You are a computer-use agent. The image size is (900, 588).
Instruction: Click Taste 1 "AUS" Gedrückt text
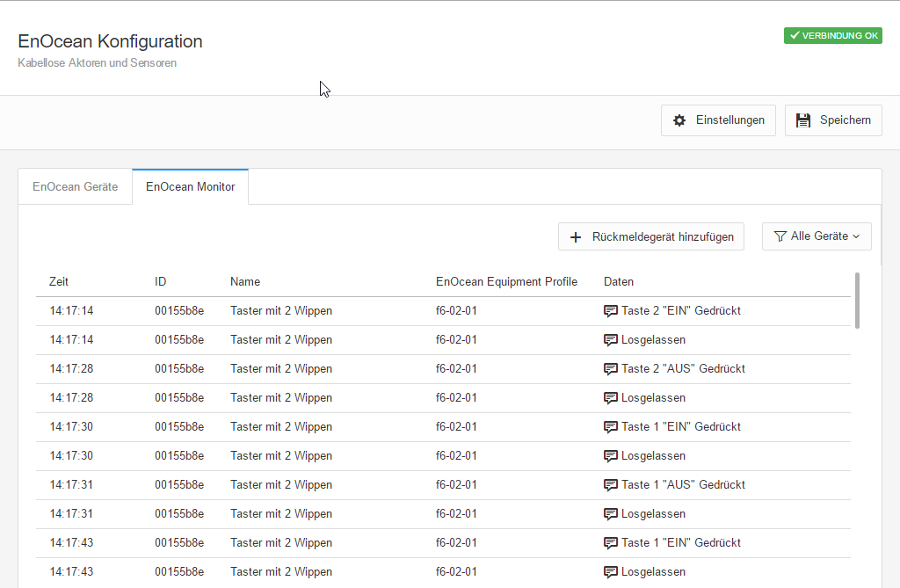683,484
